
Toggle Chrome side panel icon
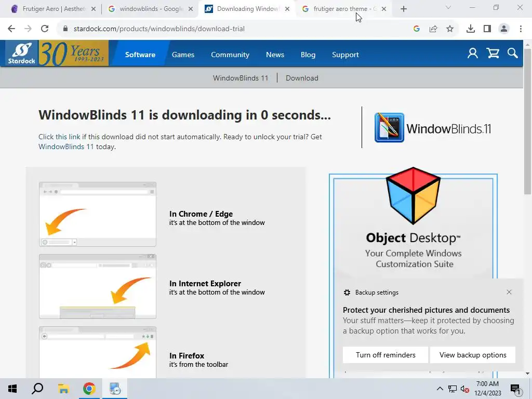click(487, 29)
